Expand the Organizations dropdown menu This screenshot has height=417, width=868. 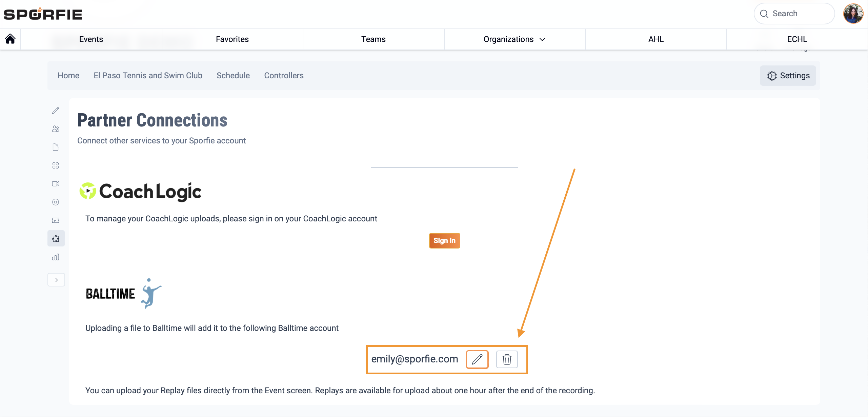tap(514, 39)
